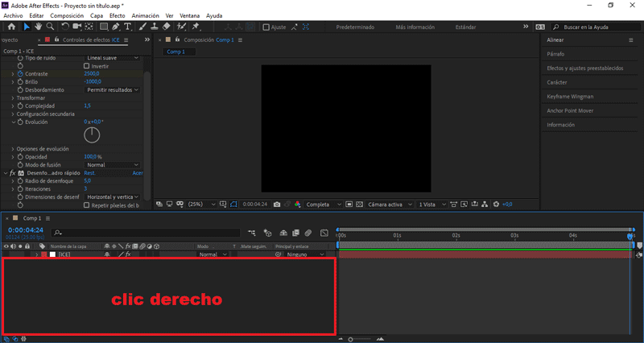Screen dimensions: 644x343
Task: Select the Rotation tool
Action: pyautogui.click(x=65, y=27)
